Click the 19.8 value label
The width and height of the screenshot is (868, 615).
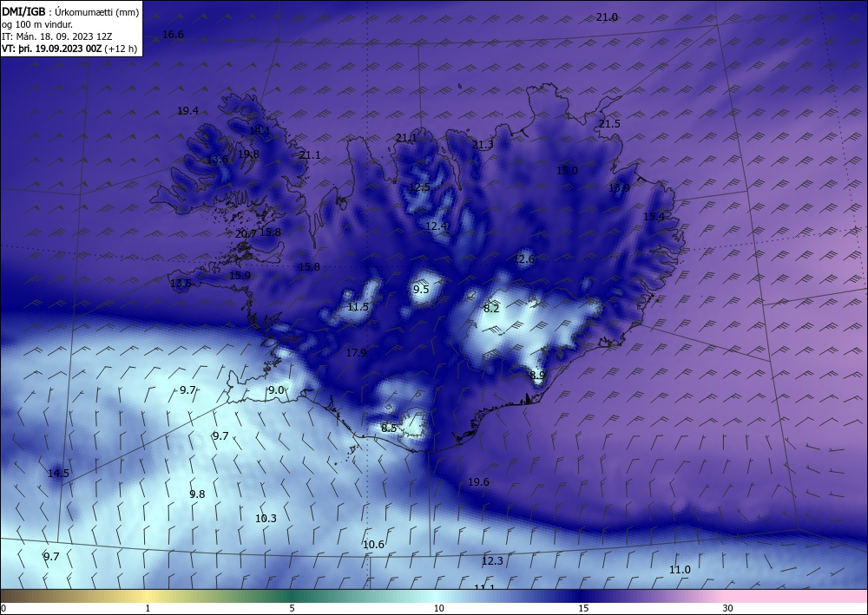click(248, 154)
